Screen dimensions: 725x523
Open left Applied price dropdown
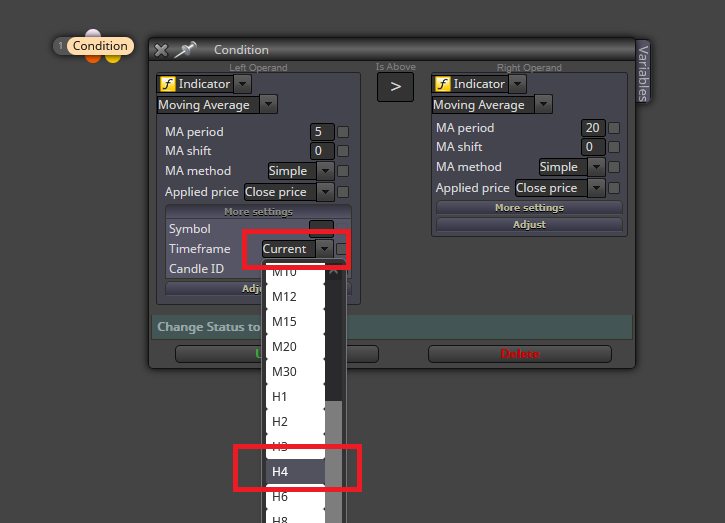325,192
